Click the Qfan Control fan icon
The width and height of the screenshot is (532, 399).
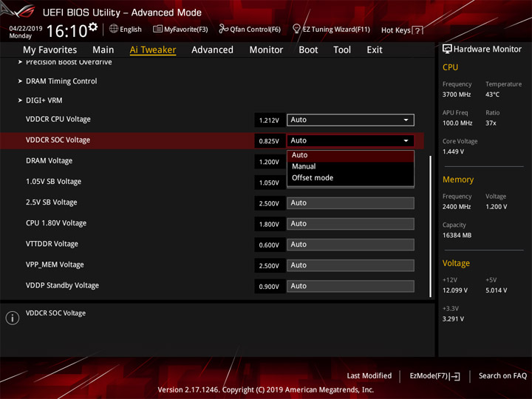[223, 29]
